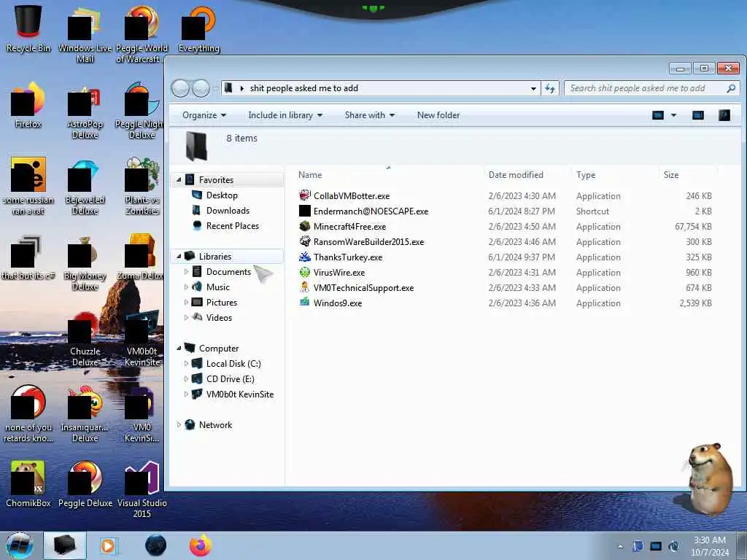Sort files by the Type column header

[614, 175]
